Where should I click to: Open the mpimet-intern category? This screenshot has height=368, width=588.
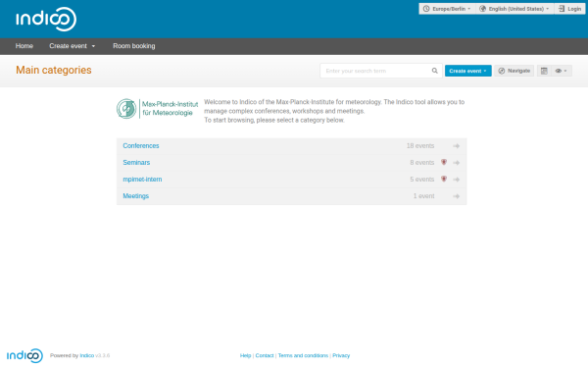click(142, 180)
